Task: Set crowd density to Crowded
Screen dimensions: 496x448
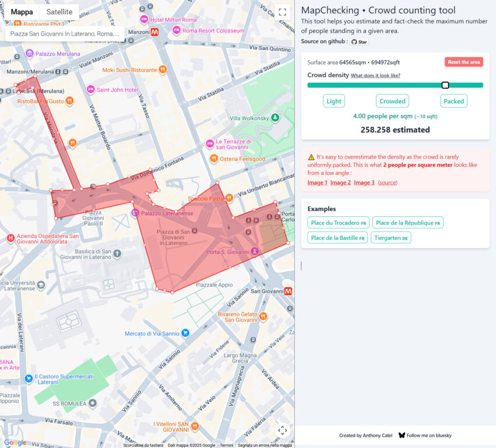Action: coord(392,101)
